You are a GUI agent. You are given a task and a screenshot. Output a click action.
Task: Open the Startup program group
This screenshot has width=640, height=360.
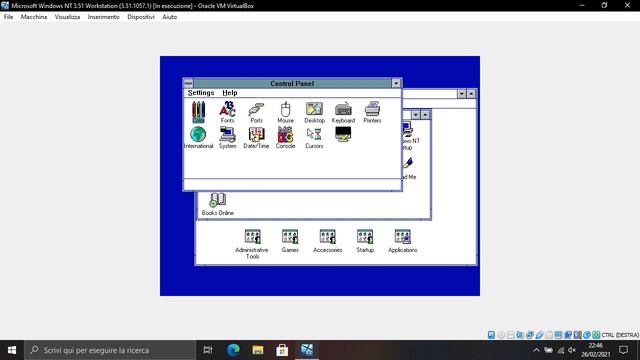point(365,241)
